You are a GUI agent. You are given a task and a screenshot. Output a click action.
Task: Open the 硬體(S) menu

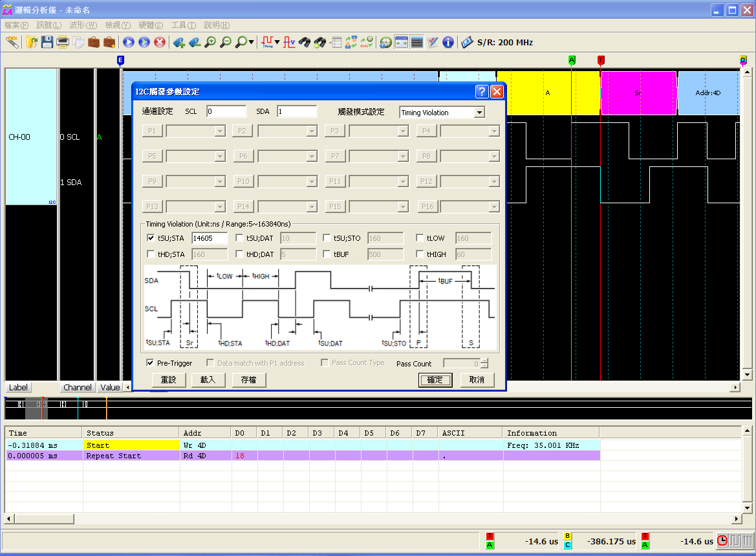151,25
